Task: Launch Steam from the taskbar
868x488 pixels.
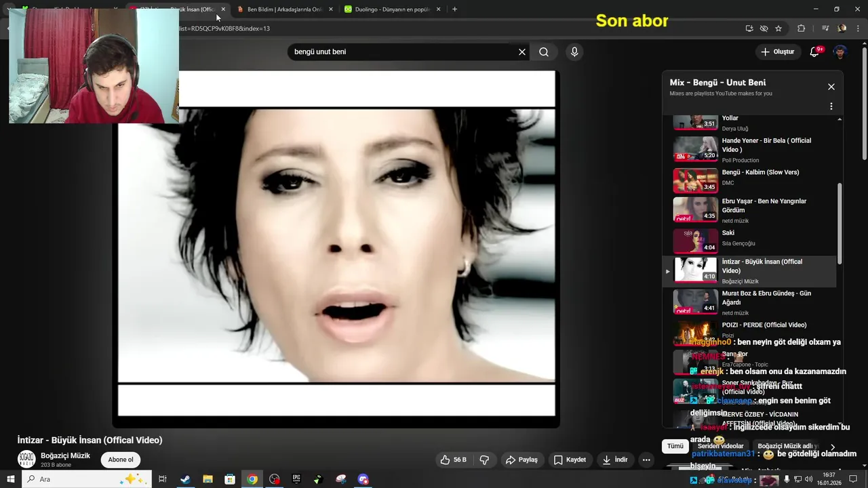Action: click(x=185, y=479)
